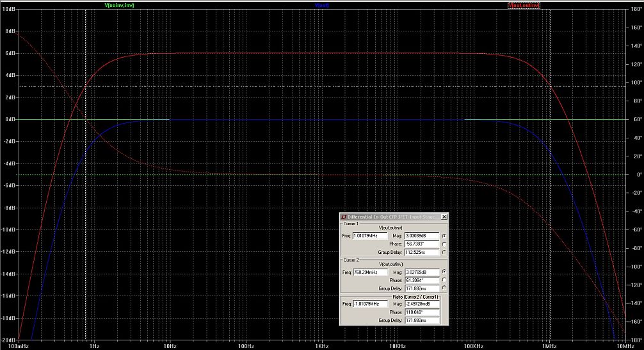The image size is (644, 350).
Task: Click the 0° right axis label
Action: 639,174
